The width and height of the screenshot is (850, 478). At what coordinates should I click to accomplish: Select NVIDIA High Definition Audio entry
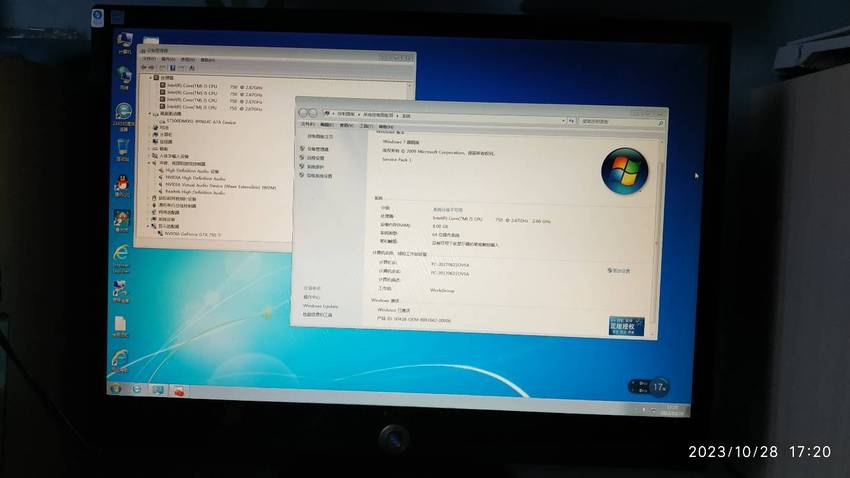(x=191, y=178)
